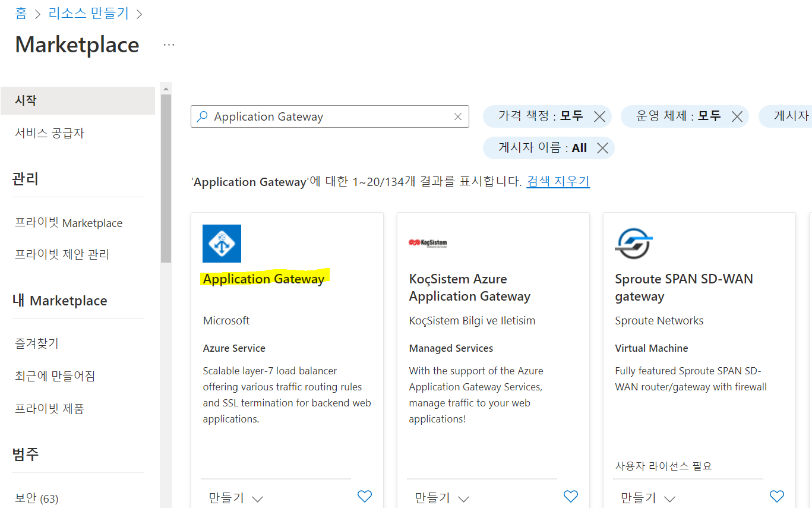Click the Managed Services type label

pos(451,348)
